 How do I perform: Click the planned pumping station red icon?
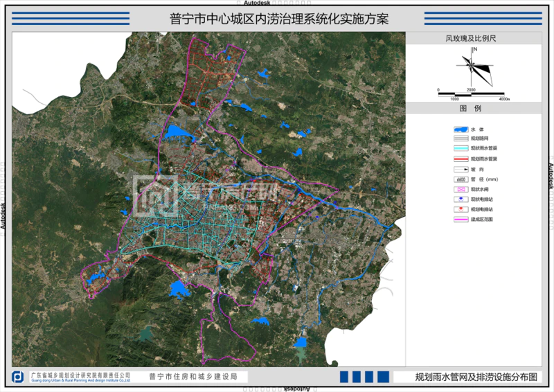pos(461,208)
